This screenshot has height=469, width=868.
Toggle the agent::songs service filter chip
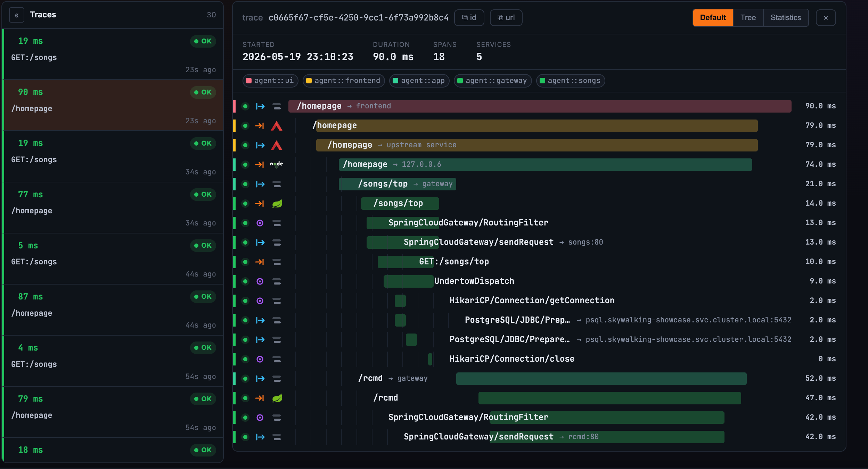coord(570,81)
